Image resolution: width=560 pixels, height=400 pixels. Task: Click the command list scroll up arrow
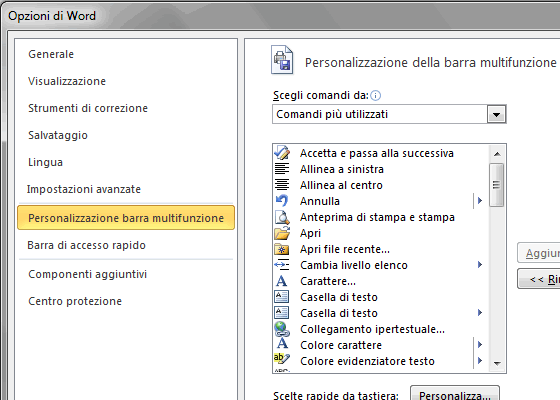click(497, 154)
